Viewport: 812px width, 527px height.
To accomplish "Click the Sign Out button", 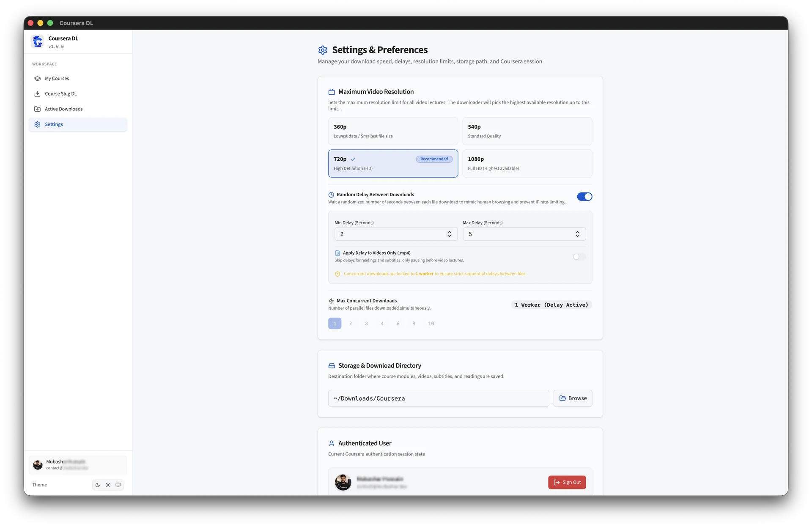I will click(567, 483).
